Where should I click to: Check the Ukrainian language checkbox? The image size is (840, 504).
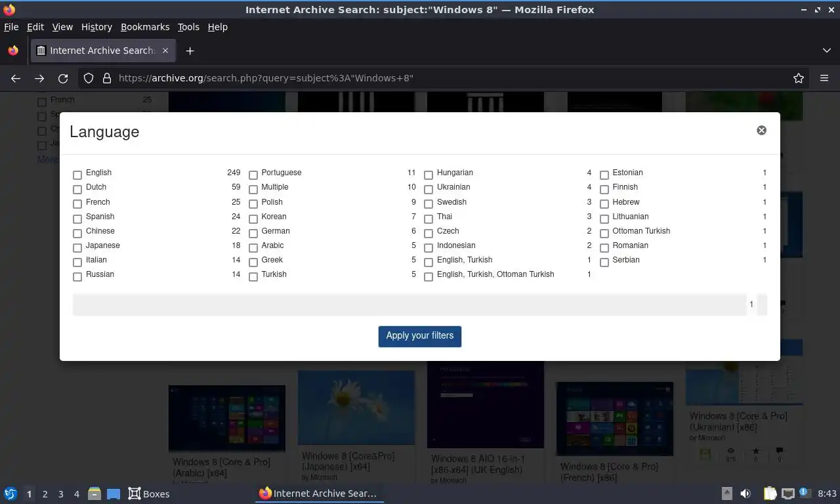click(x=429, y=190)
